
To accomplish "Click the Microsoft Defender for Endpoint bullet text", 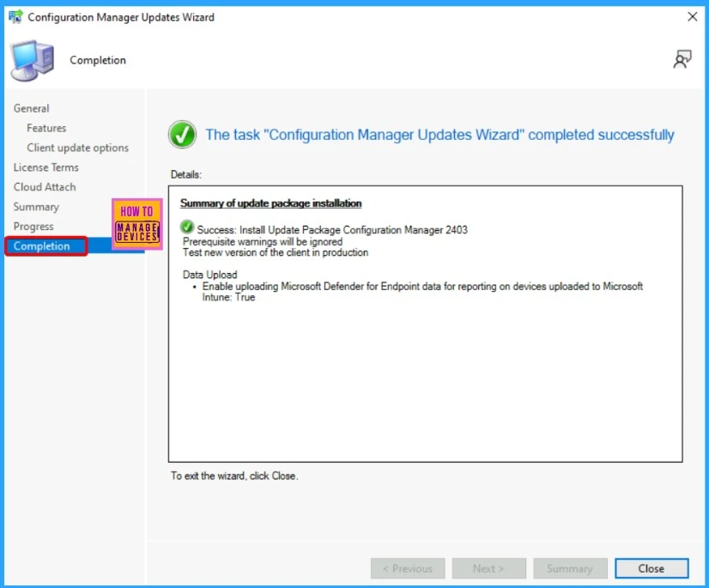I will tap(422, 292).
